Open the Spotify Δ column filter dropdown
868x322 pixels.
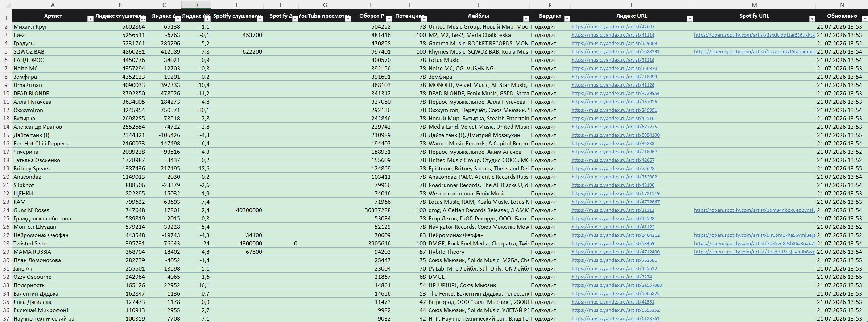click(295, 19)
